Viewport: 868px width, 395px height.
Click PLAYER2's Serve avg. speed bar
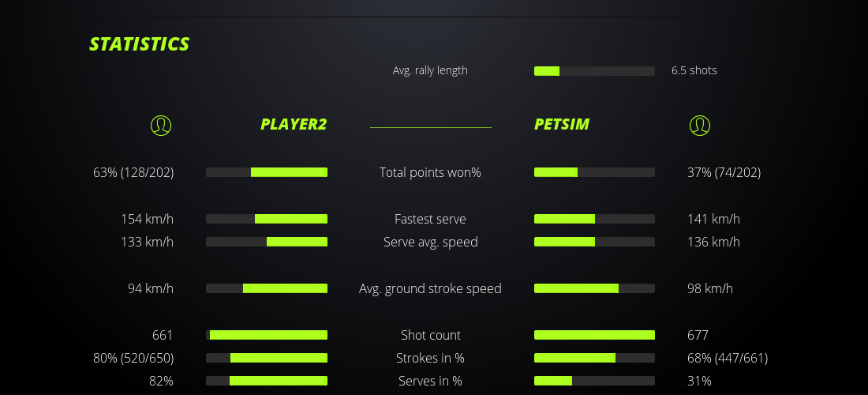coord(267,242)
